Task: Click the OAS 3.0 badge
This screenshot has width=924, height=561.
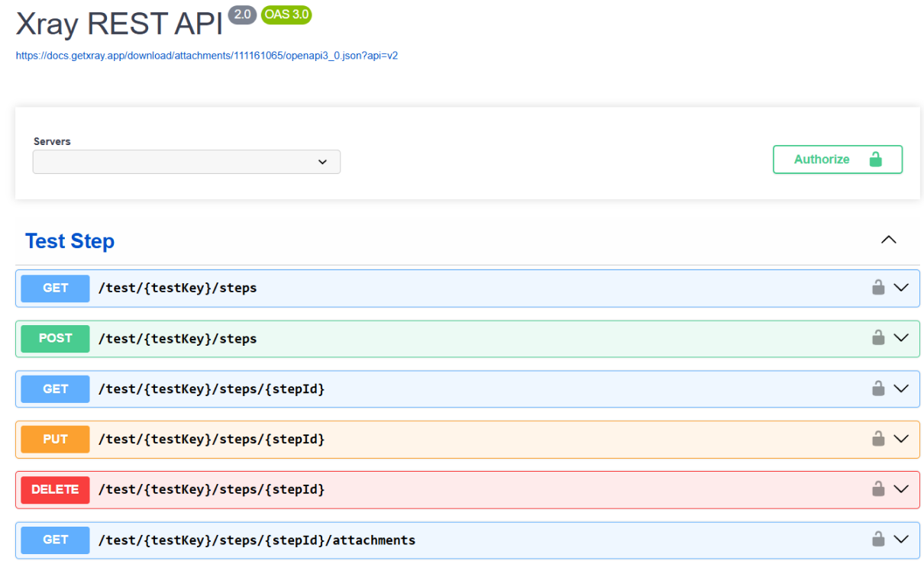Action: pyautogui.click(x=286, y=15)
